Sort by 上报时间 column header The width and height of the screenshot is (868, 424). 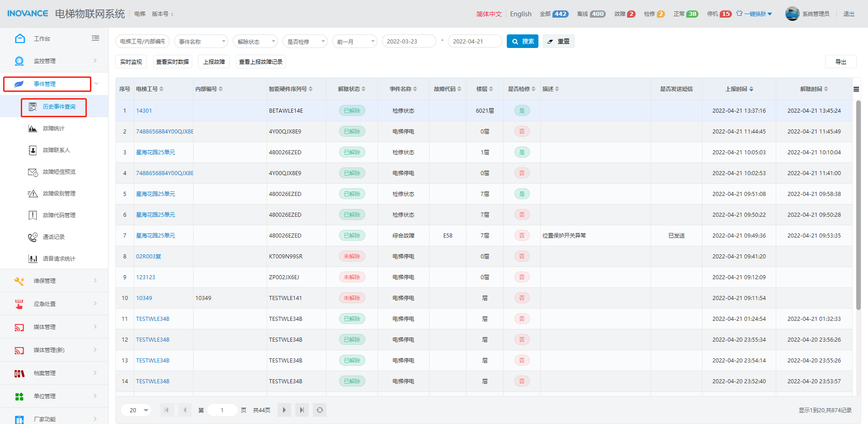coord(739,89)
